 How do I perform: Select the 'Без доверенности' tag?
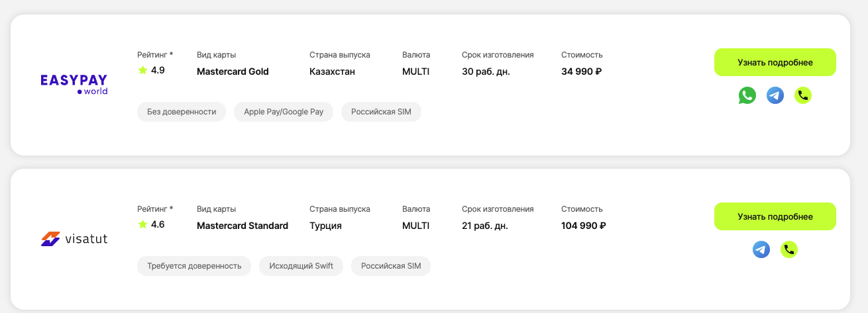tap(182, 112)
